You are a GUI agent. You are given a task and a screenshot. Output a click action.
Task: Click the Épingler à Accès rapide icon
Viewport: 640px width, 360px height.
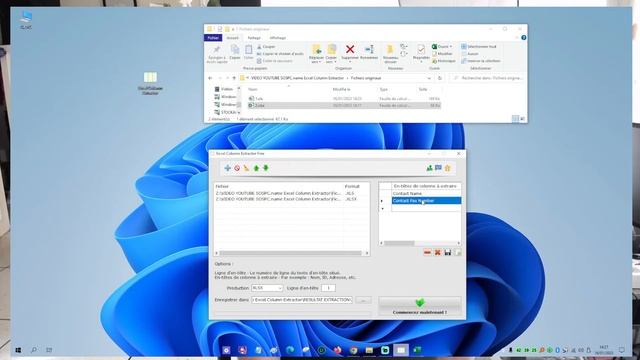(x=217, y=54)
